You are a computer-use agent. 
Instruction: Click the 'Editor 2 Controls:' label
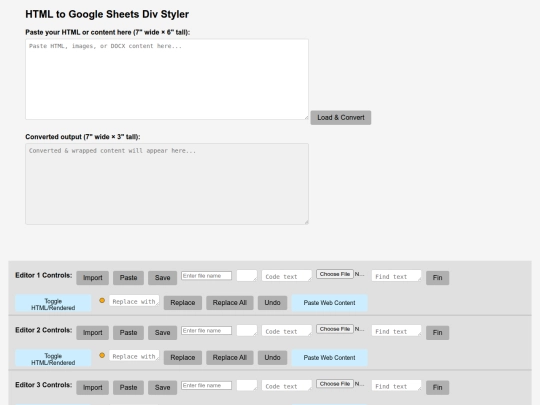click(x=44, y=330)
